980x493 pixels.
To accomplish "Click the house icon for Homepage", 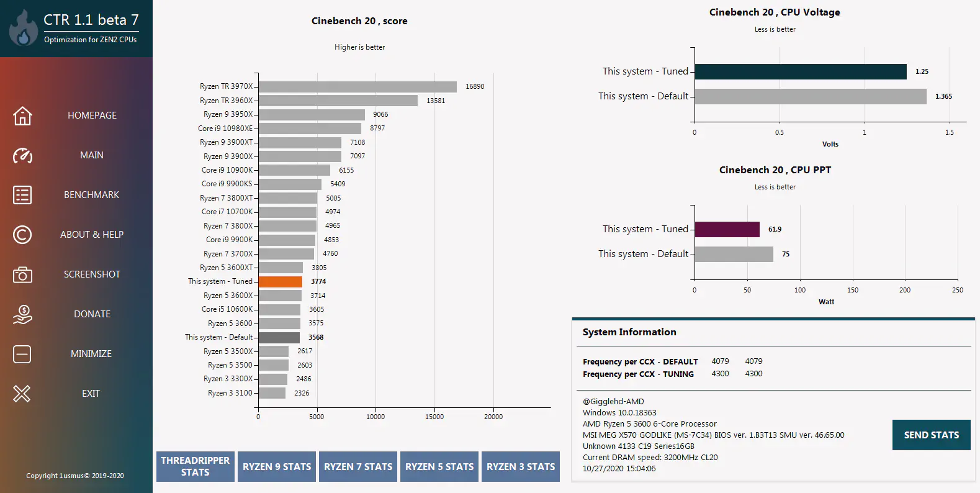I will [22, 115].
